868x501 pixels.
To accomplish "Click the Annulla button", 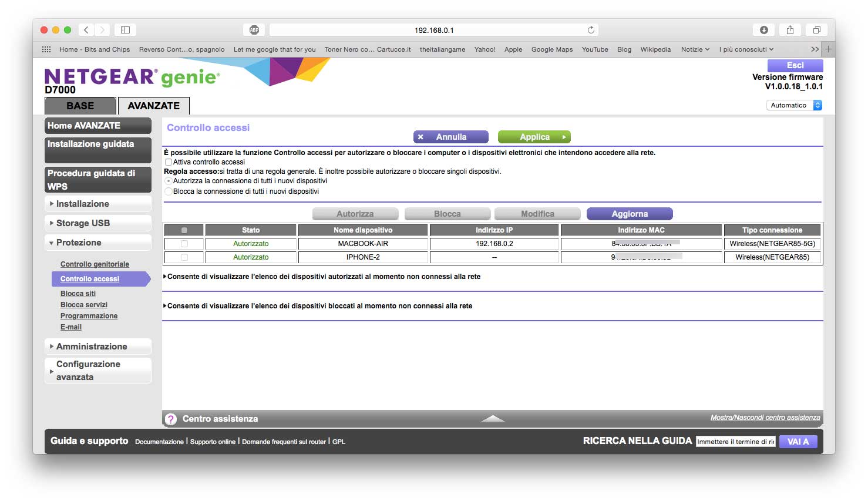I will [x=451, y=137].
